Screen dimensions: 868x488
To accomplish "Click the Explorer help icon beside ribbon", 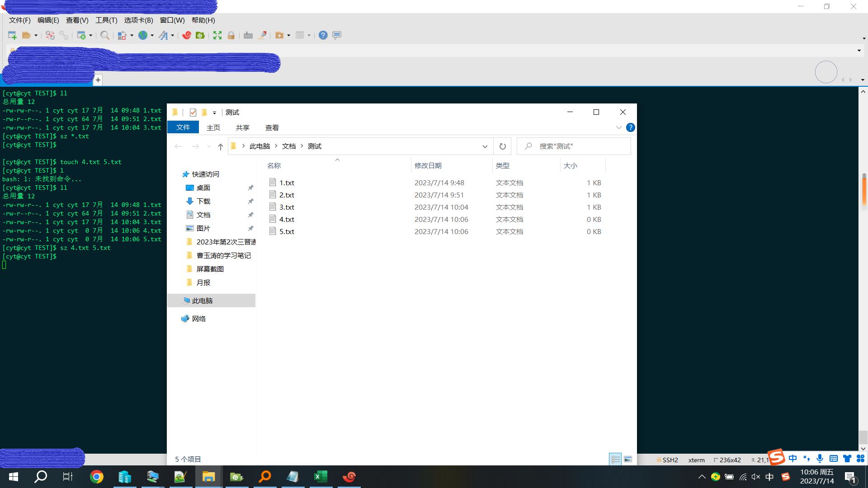I will pyautogui.click(x=631, y=127).
